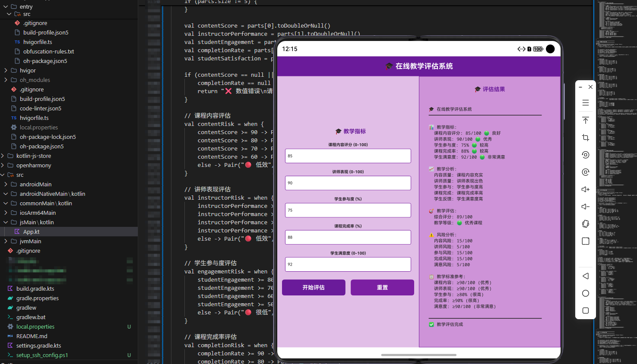Click the 讲师表现 input field with 90
This screenshot has width=637, height=364.
(348, 183)
